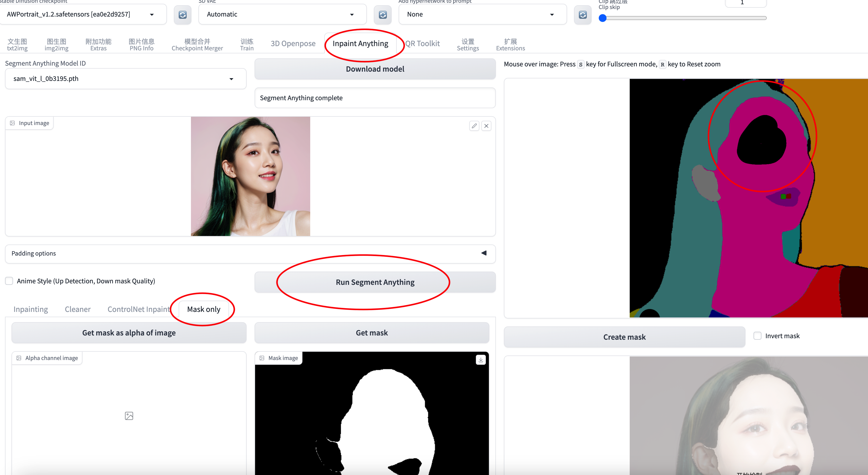Click the Alpha channel image placeholder icon
This screenshot has height=475, width=868.
coord(129,416)
